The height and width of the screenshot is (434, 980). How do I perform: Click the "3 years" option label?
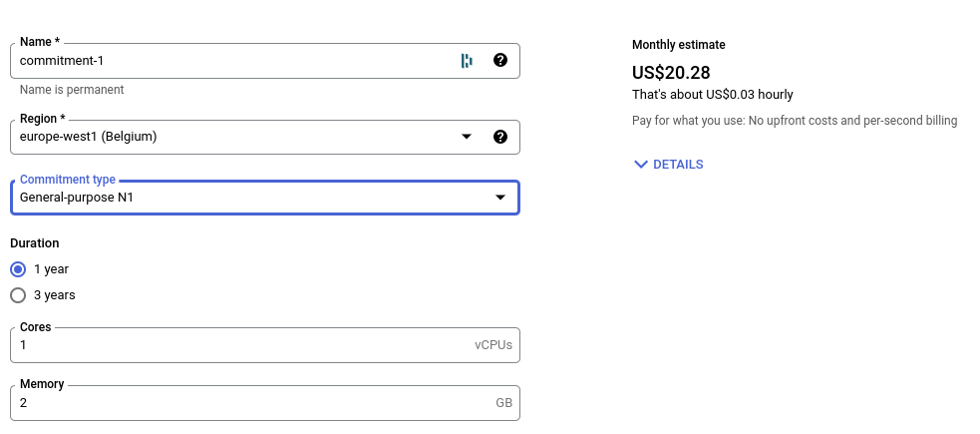click(x=54, y=295)
